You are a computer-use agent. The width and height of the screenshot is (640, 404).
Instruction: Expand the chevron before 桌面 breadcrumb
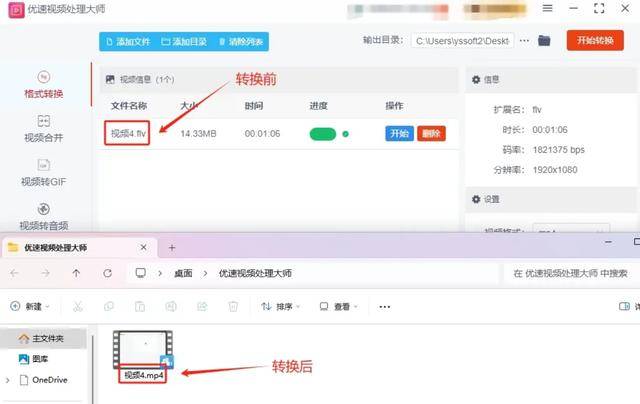(160, 273)
